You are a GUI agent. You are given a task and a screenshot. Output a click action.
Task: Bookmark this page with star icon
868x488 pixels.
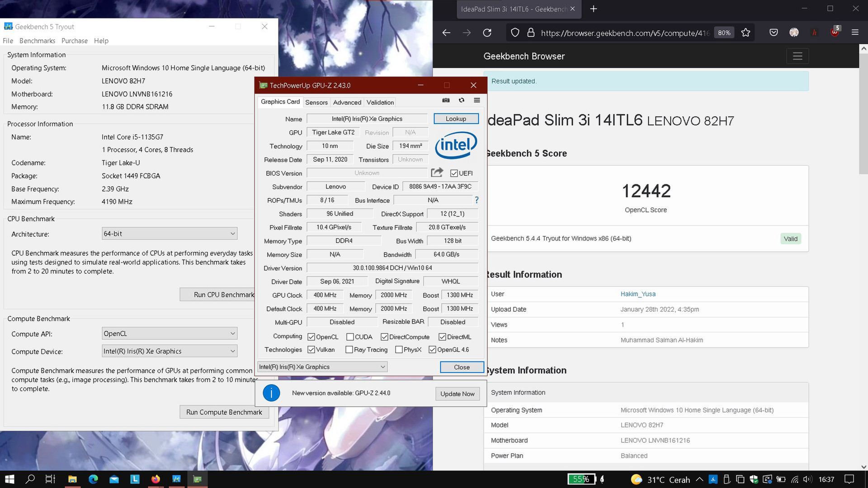(x=745, y=33)
